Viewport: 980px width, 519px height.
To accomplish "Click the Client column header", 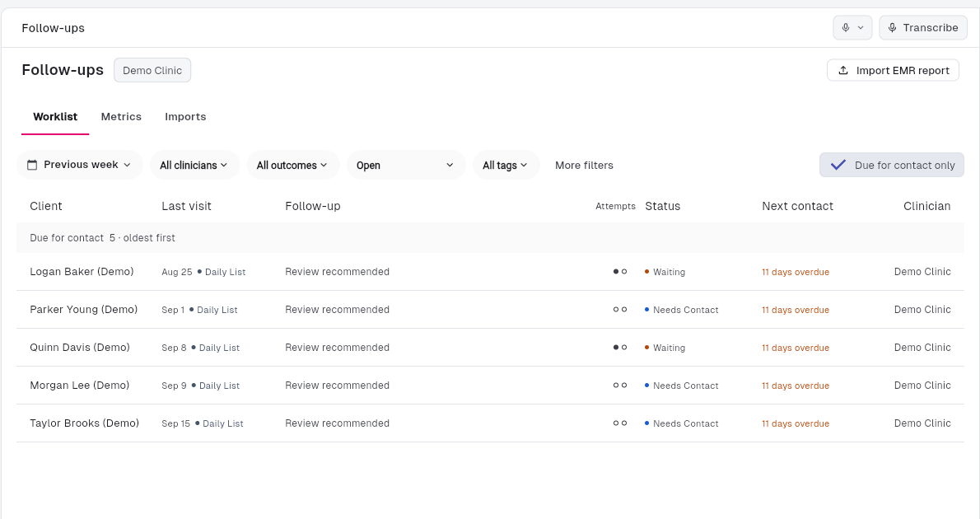I will tap(46, 206).
